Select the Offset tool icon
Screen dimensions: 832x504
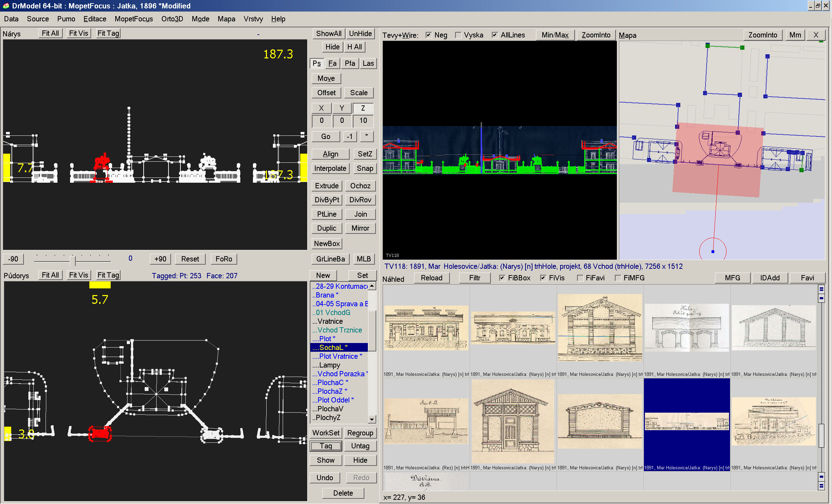pyautogui.click(x=327, y=93)
